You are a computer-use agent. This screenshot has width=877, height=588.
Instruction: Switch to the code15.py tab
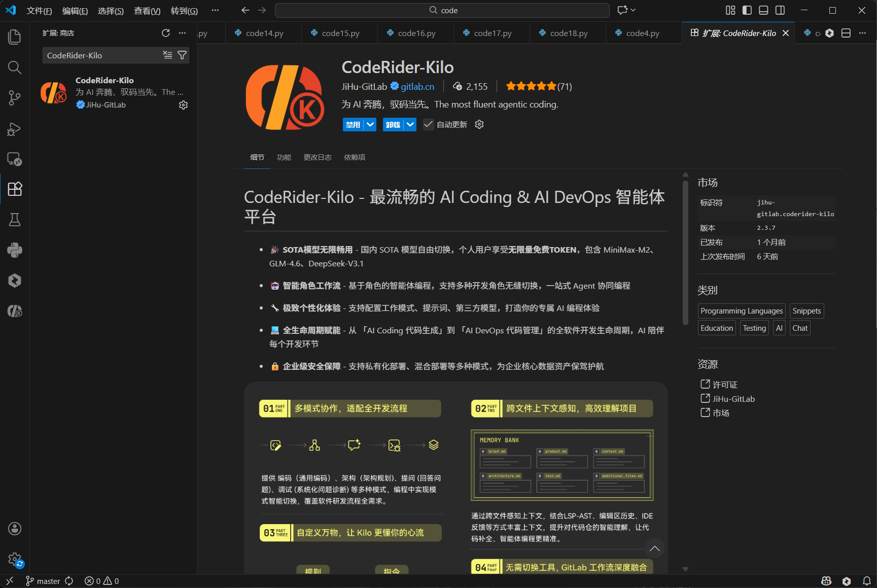[340, 33]
